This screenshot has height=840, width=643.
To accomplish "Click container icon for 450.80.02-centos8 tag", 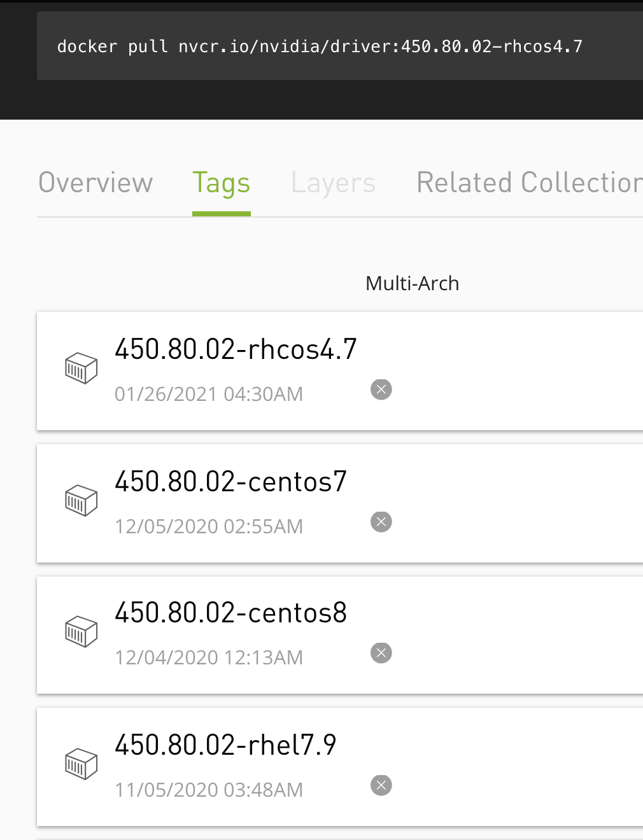I will 81,632.
